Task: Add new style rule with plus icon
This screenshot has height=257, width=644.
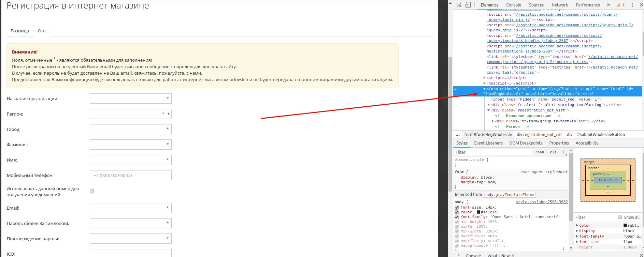Action: 563,152
